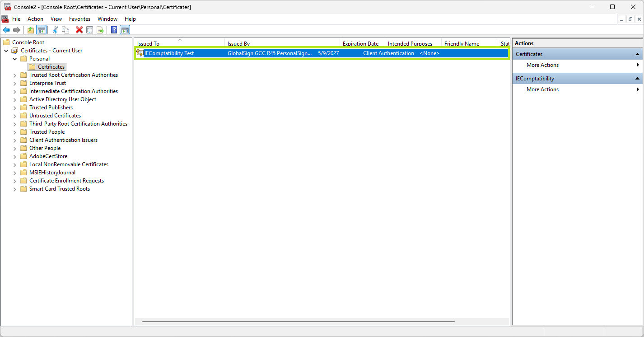Click folder icon beside Trusted Root Certification Authorities
Screen dimensions: 644x337
click(x=23, y=75)
